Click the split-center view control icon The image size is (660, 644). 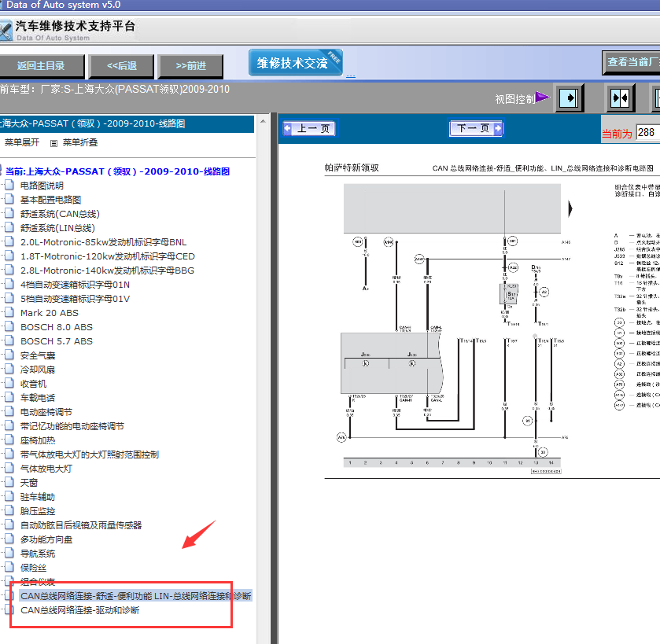pyautogui.click(x=620, y=98)
